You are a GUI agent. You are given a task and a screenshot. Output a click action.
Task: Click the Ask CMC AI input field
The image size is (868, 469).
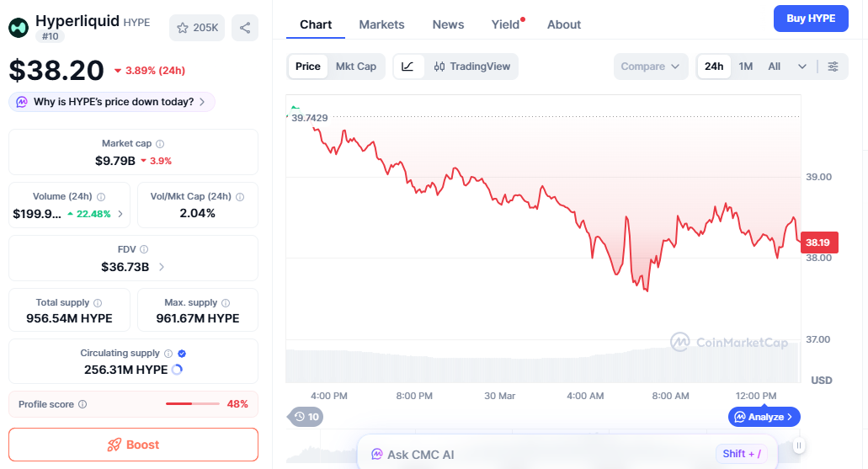tap(539, 455)
